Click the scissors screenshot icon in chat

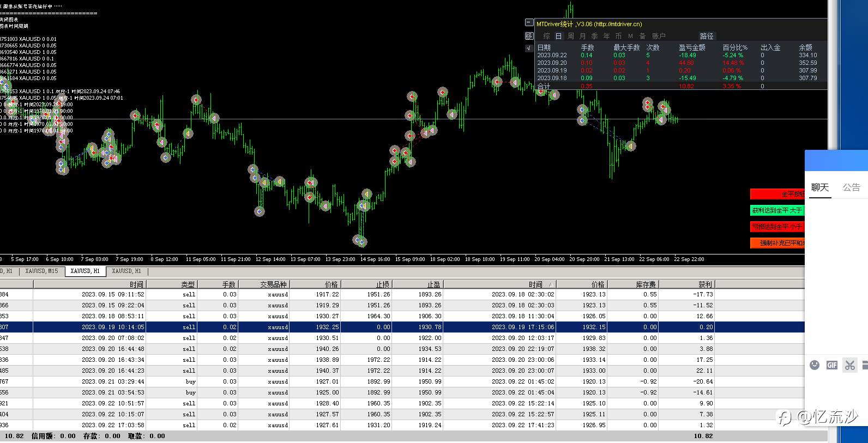click(x=850, y=365)
